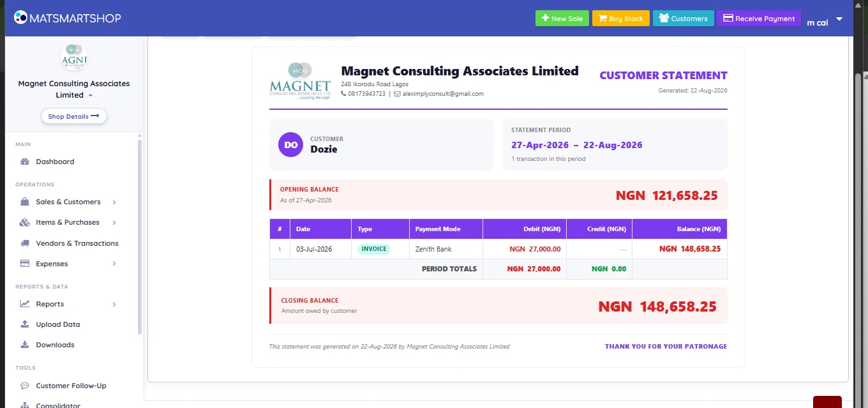Click the THANK YOU FOR YOUR PATRONAGE text
The height and width of the screenshot is (408, 868).
point(666,346)
